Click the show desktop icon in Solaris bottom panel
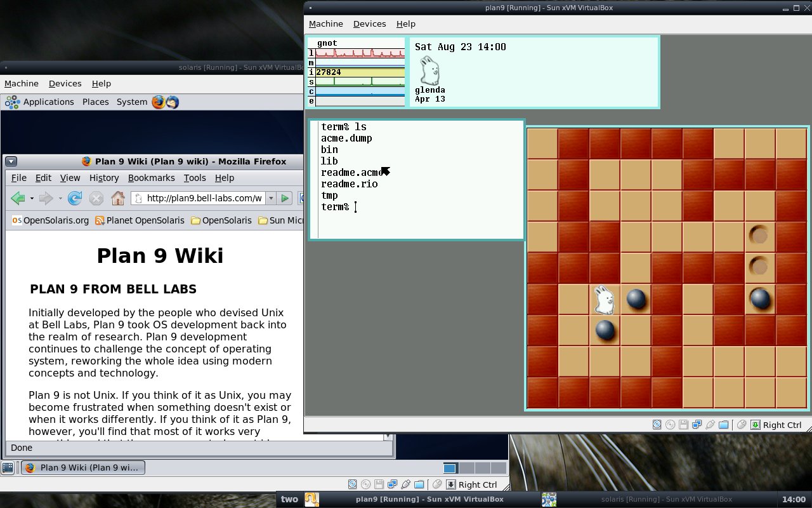 (x=8, y=468)
